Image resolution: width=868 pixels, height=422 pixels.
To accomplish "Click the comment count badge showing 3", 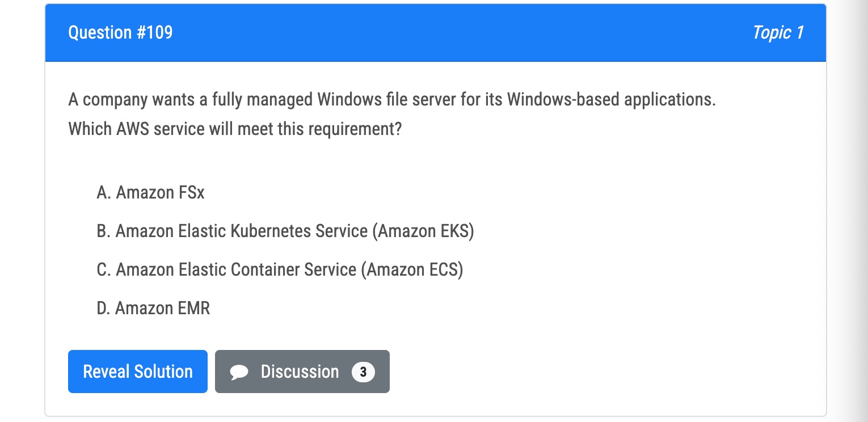I will pos(363,372).
